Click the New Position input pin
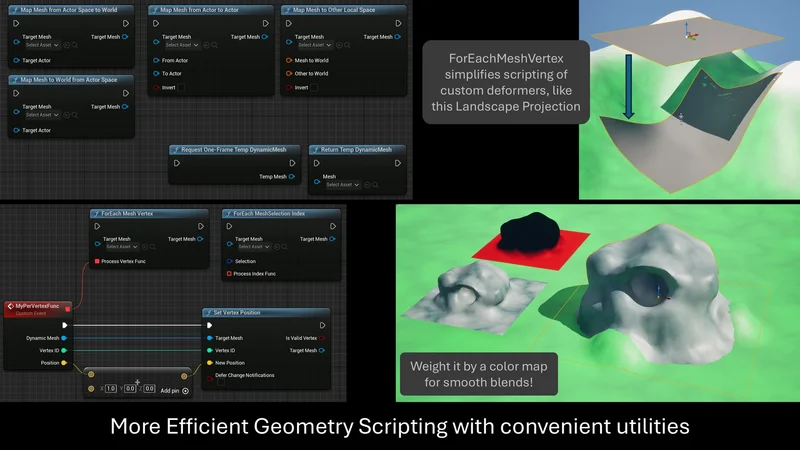Viewport: 800px width, 450px height. click(210, 363)
